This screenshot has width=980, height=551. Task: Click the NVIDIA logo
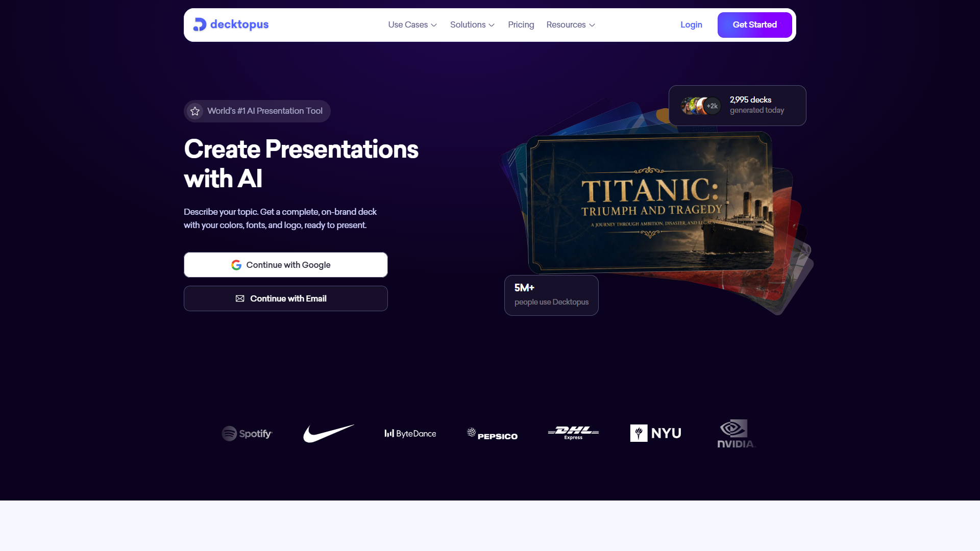coord(736,434)
